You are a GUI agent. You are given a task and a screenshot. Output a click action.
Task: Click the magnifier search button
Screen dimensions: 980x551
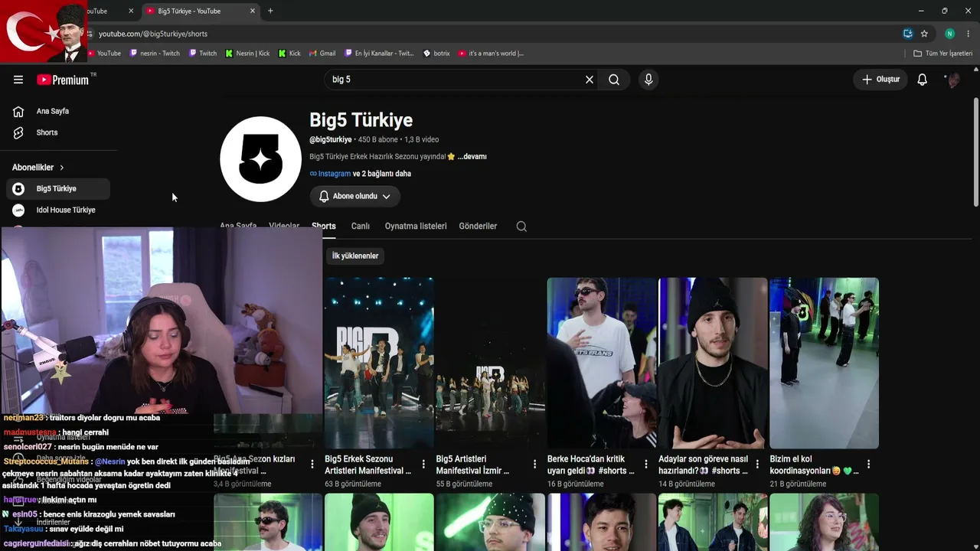point(614,80)
